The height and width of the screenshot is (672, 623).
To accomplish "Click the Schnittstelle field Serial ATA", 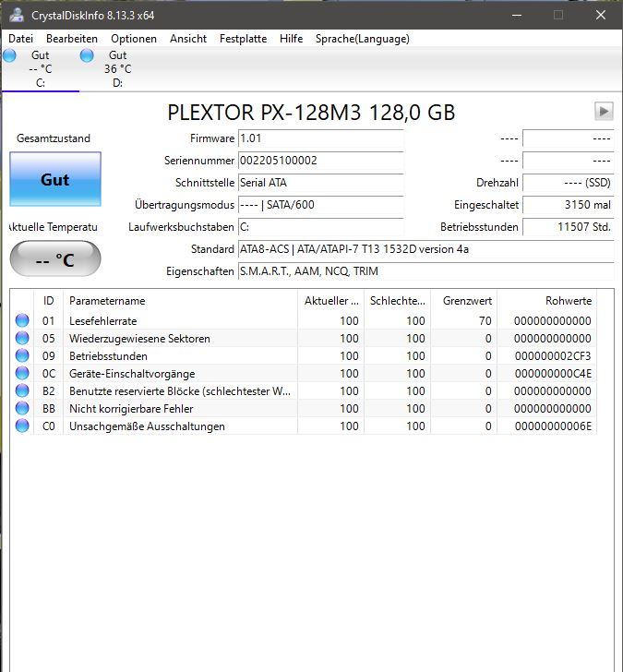I will coord(321,183).
